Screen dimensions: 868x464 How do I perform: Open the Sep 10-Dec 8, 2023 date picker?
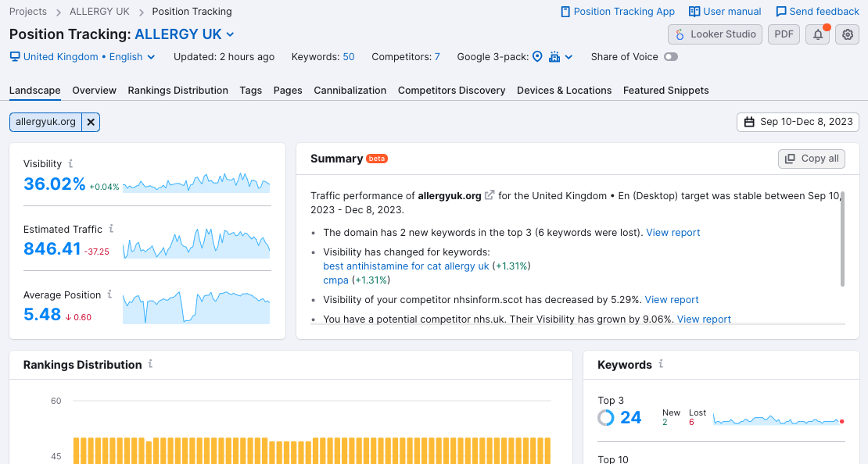point(798,122)
